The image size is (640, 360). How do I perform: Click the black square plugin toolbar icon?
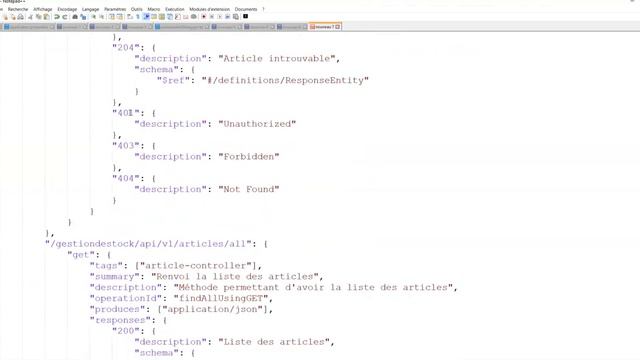coord(245,16)
